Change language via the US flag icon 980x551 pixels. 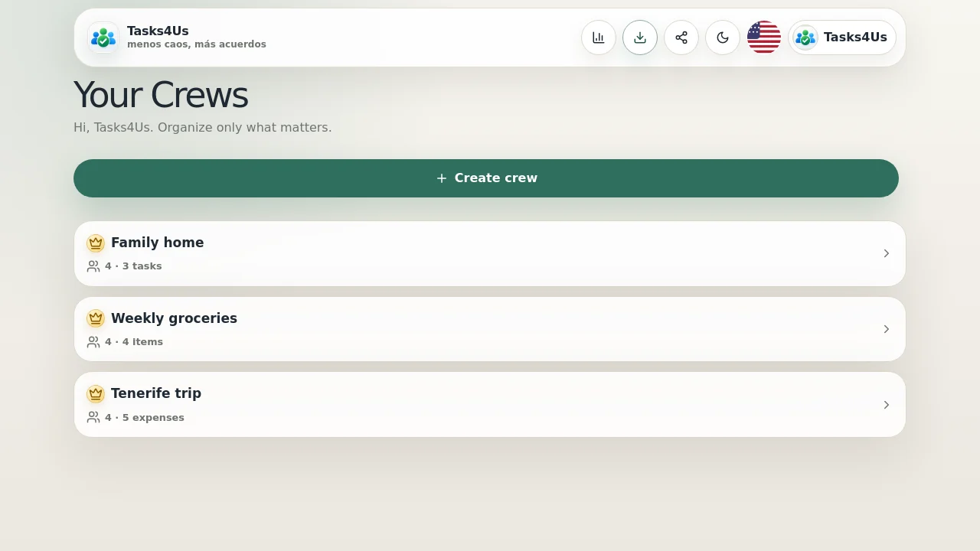[764, 37]
